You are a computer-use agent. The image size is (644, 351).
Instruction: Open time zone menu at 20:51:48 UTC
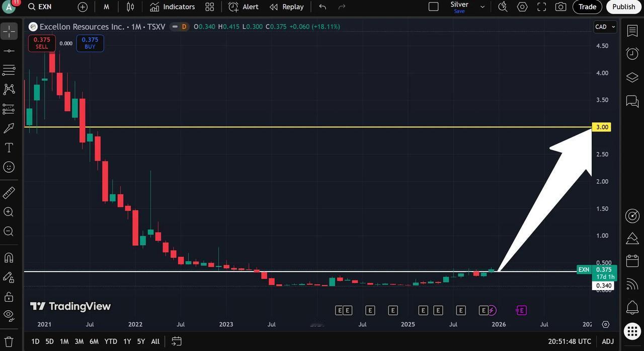click(570, 341)
